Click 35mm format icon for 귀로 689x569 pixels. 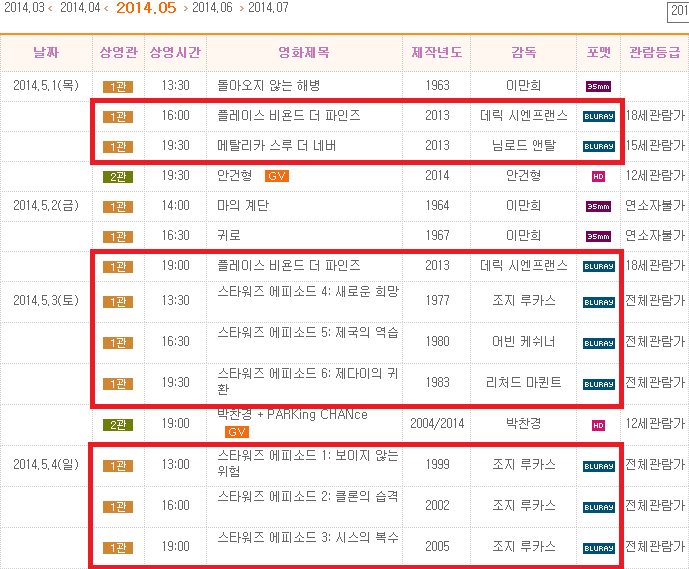pos(598,236)
